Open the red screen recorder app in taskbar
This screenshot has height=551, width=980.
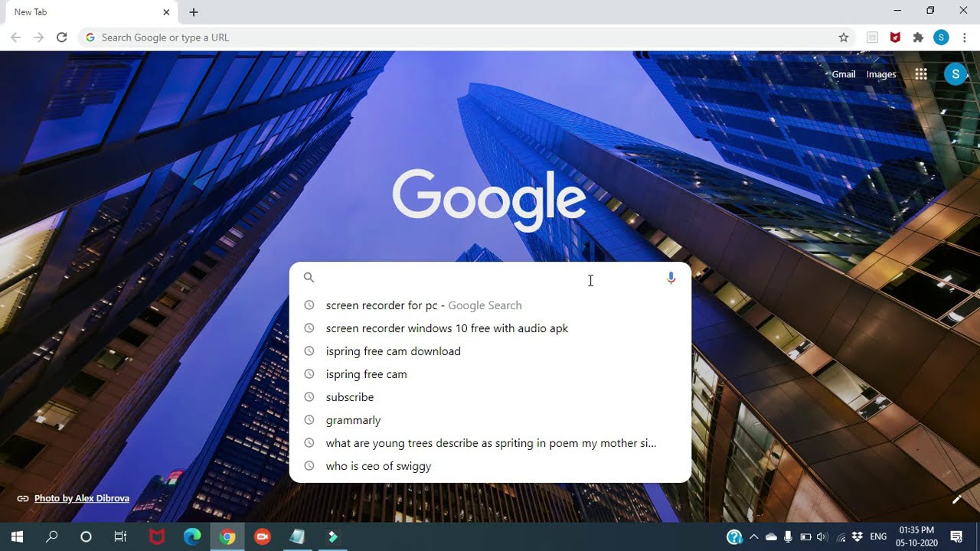[x=262, y=536]
